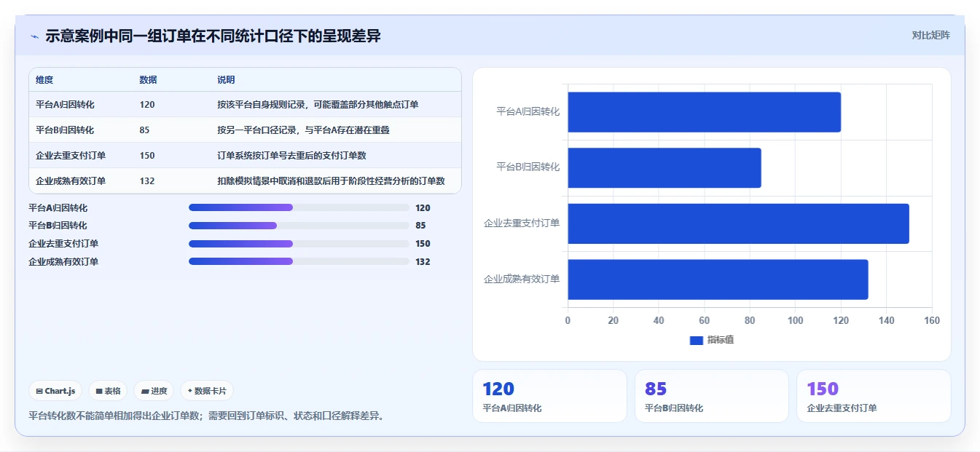Click the table cell with value 120

coord(147,105)
